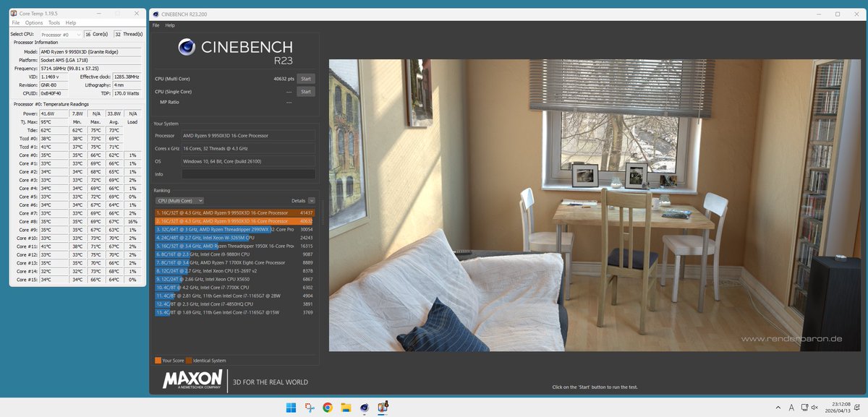
Task: Click the Frequency value 5714.16MHz
Action: 90,68
